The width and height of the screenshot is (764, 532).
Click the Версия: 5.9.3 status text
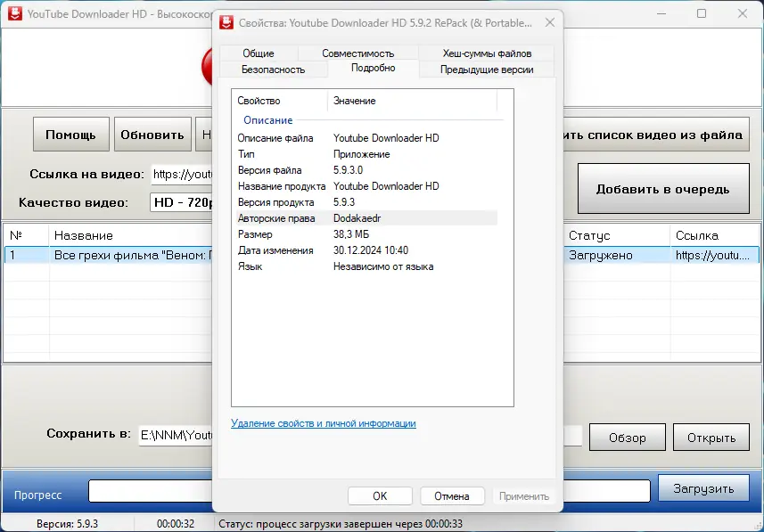[67, 524]
